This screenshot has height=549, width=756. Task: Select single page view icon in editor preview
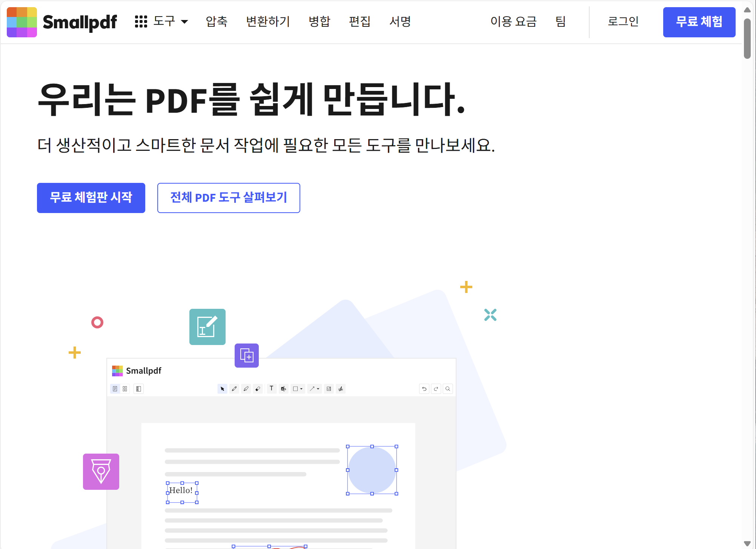115,389
